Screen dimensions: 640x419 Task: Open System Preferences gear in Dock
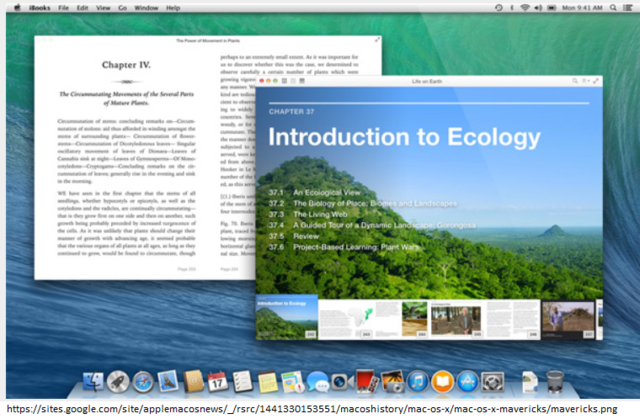coord(492,382)
